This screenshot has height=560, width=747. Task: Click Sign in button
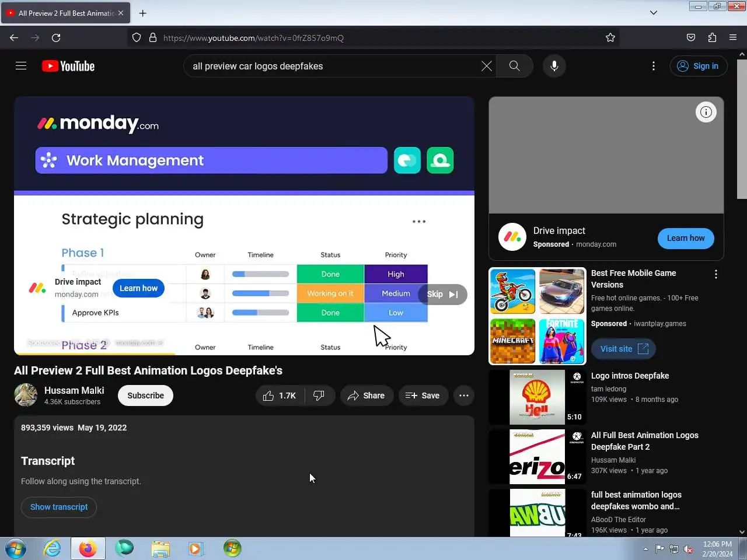tap(699, 66)
